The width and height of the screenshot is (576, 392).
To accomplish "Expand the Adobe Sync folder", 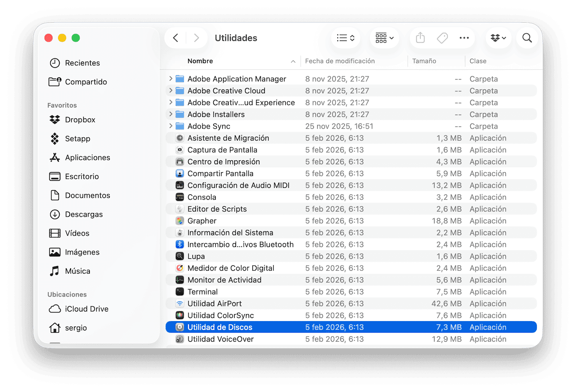I will tap(171, 126).
